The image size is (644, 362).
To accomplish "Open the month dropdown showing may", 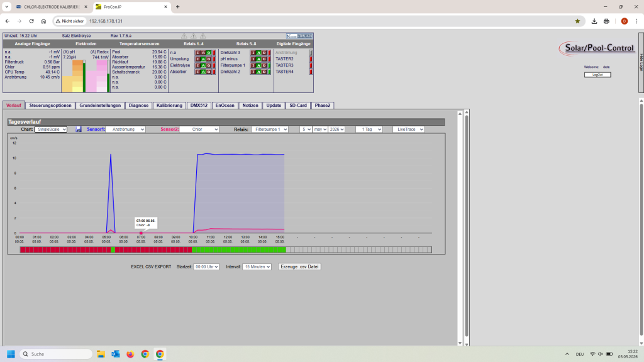I will pos(320,129).
